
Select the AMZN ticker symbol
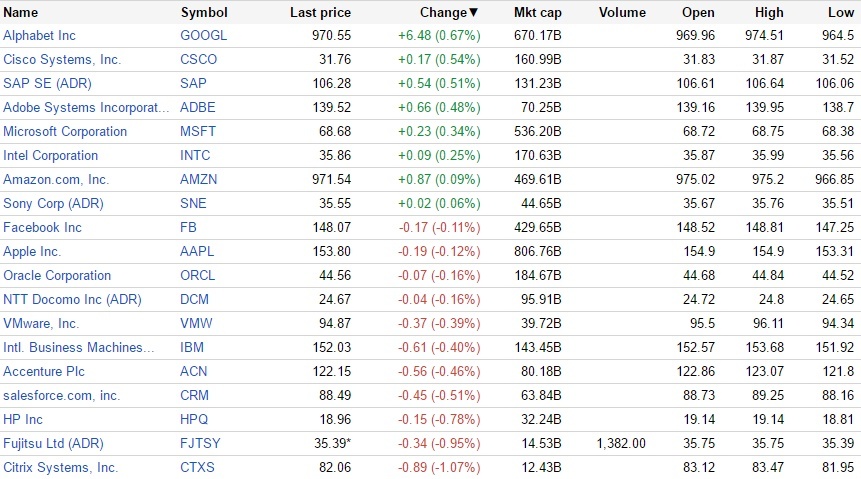tap(199, 180)
